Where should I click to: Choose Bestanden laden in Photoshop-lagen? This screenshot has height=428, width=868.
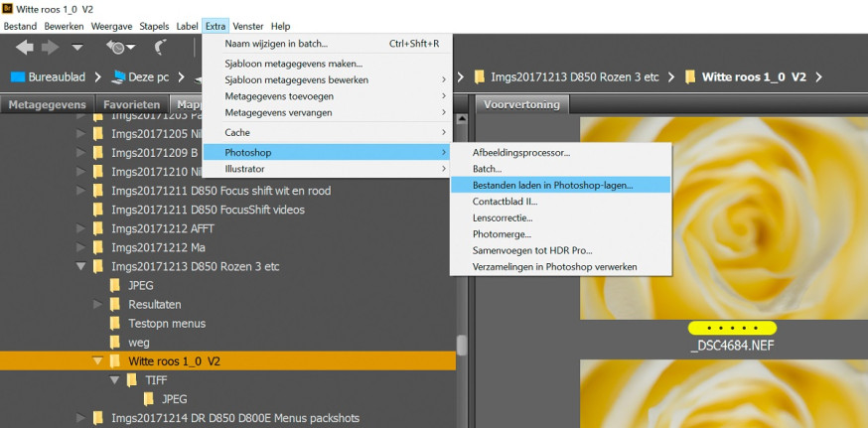tap(560, 185)
